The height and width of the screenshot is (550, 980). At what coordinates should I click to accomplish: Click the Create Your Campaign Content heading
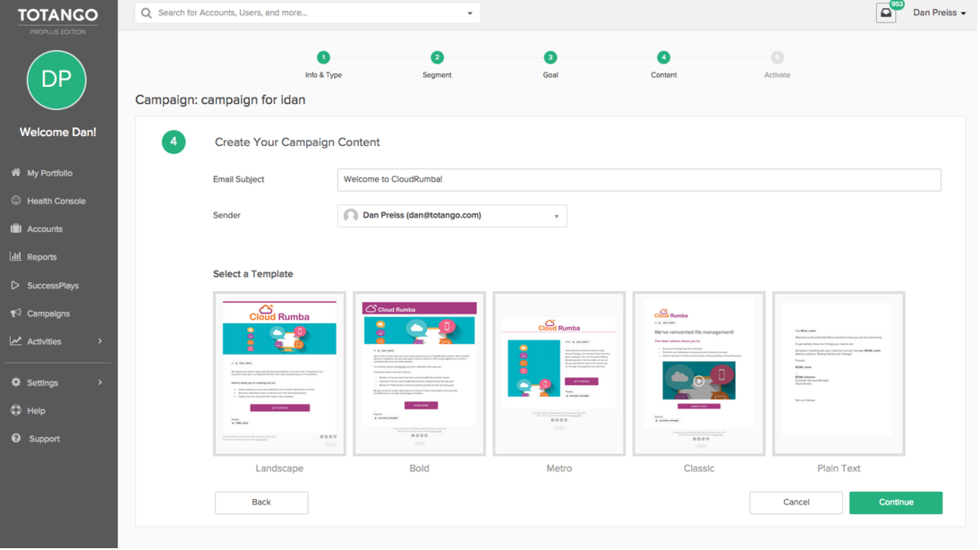(x=297, y=142)
